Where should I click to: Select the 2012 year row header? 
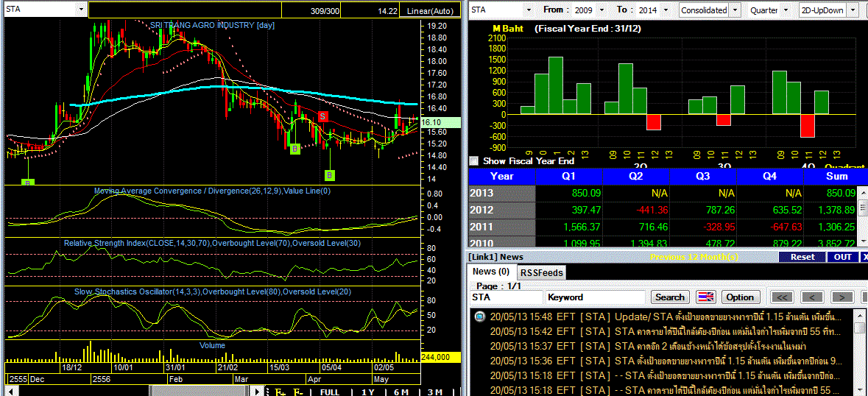pos(502,211)
